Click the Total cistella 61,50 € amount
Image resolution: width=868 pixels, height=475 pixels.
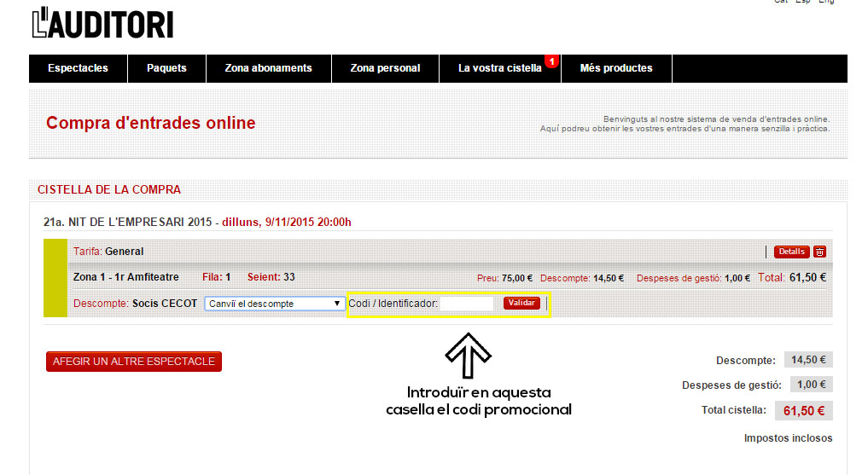[x=803, y=411]
